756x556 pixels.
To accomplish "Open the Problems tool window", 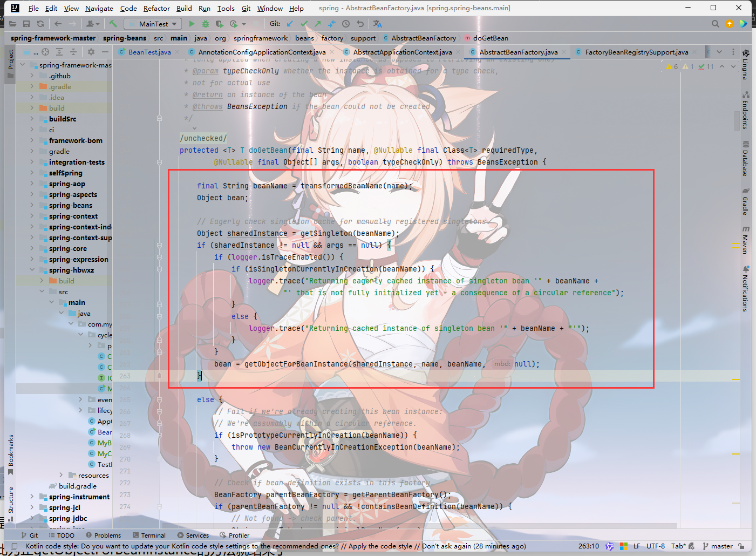I will pyautogui.click(x=103, y=535).
